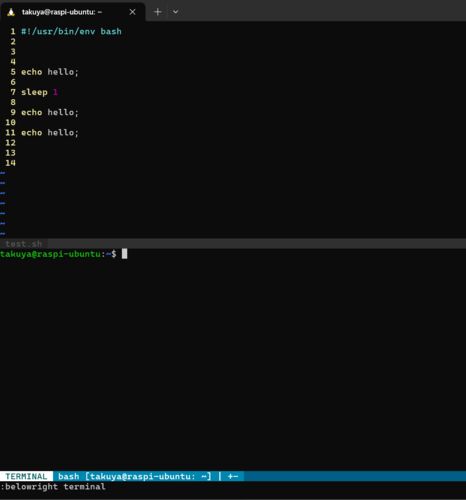Click the TERMINAL mode indicator
466x500 pixels.
click(x=26, y=476)
